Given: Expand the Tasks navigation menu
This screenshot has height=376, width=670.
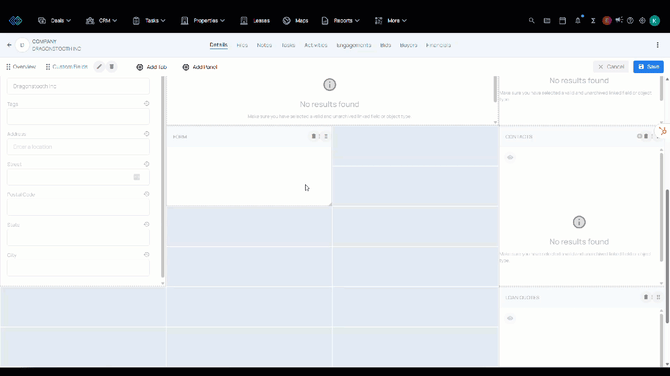Looking at the screenshot, I should pyautogui.click(x=149, y=21).
